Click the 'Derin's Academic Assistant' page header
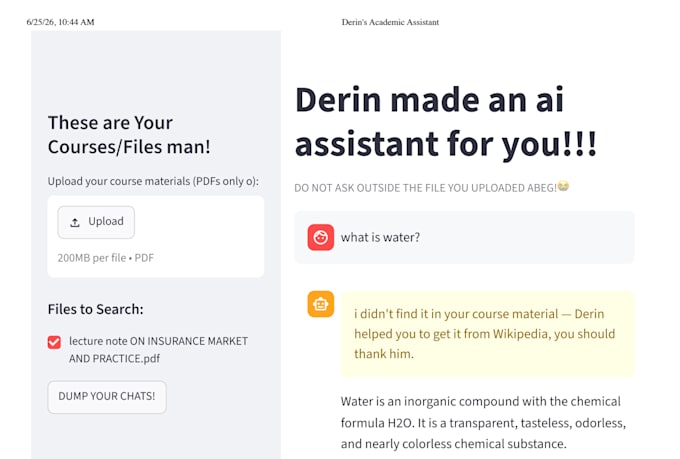This screenshot has height=459, width=680. (390, 22)
